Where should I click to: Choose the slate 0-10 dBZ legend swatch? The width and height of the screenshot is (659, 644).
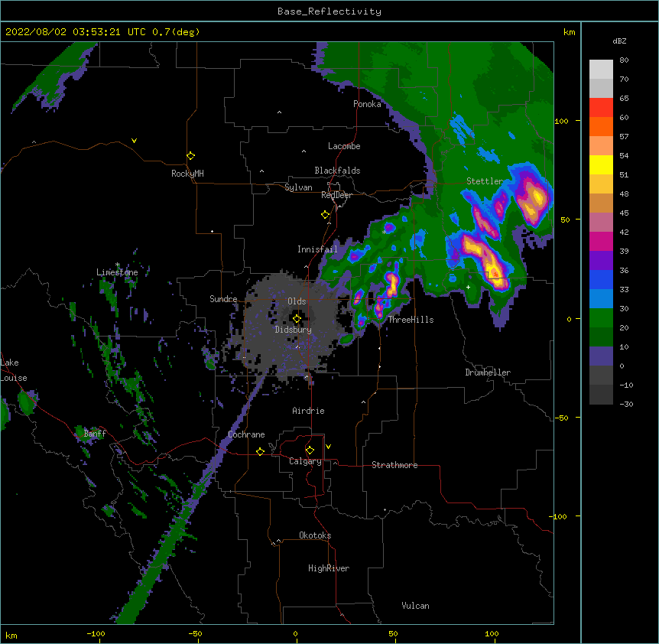[x=601, y=356]
